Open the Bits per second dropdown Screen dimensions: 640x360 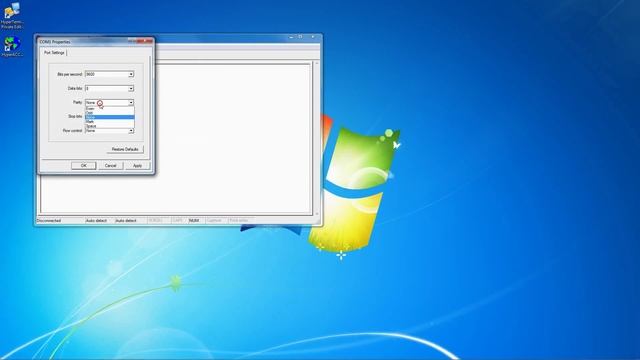click(109, 74)
